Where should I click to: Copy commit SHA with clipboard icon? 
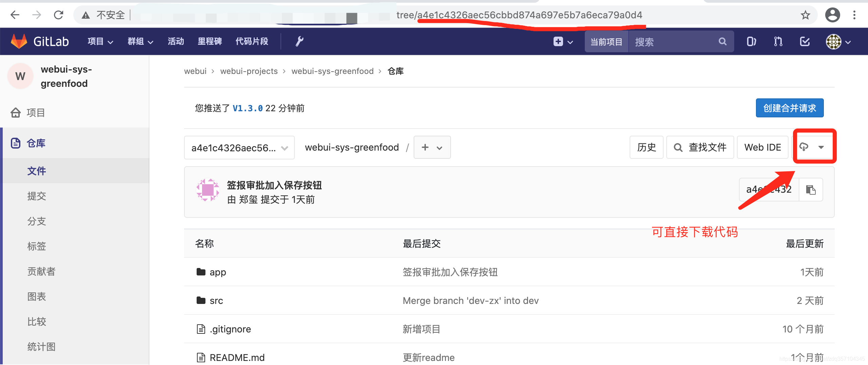[811, 190]
